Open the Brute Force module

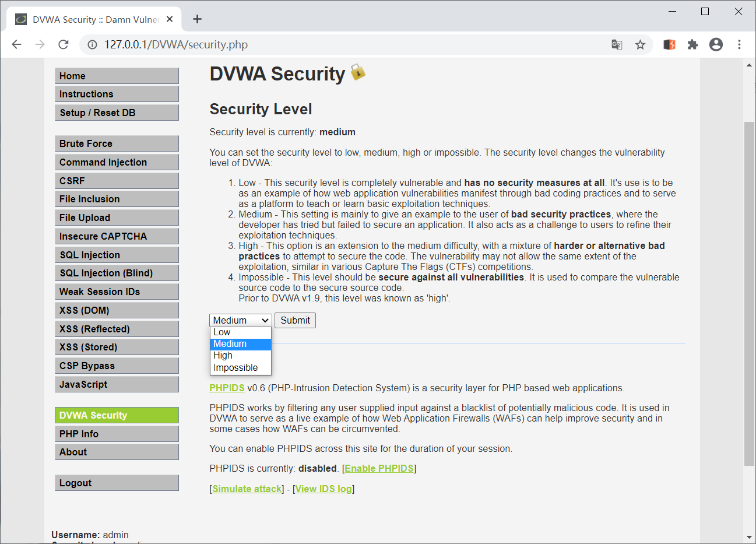[x=117, y=143]
